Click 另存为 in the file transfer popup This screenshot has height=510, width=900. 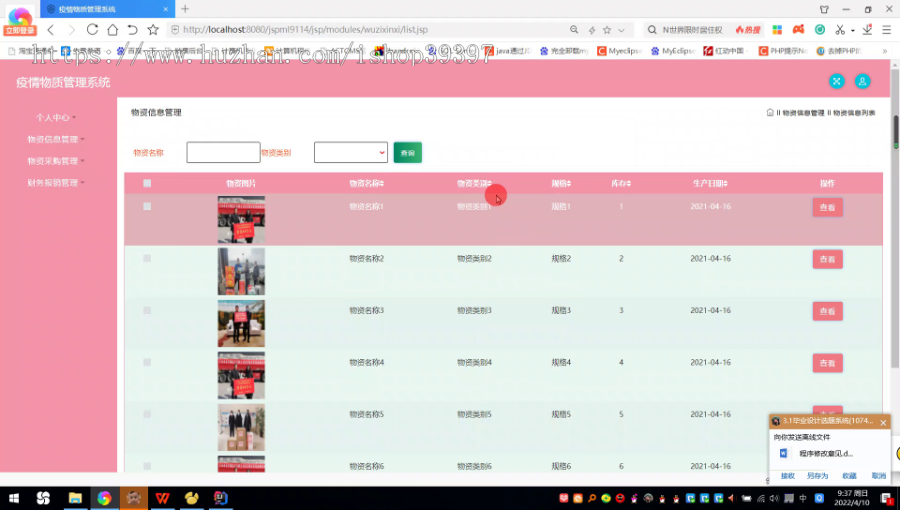coord(817,476)
